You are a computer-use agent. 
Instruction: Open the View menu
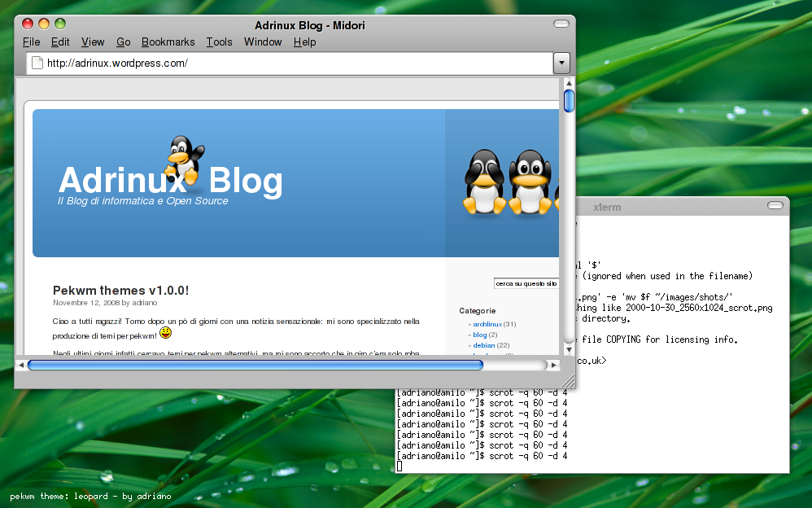click(93, 42)
